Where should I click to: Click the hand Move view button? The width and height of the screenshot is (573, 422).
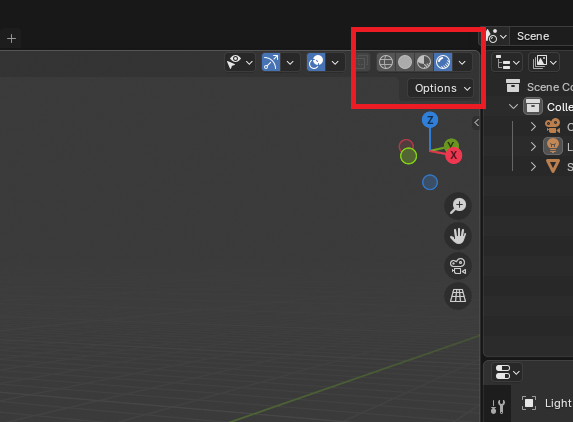[x=458, y=236]
